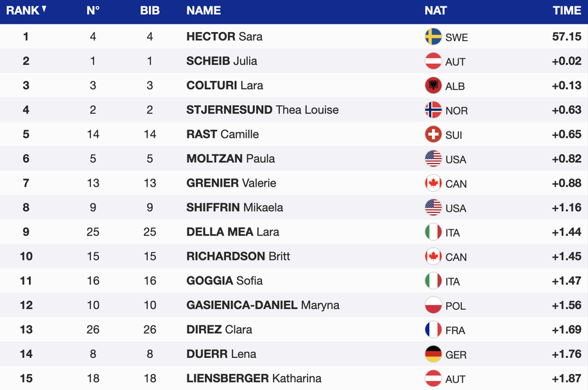Click the Canada flag in Grenier row
The image size is (588, 390).
(x=433, y=183)
